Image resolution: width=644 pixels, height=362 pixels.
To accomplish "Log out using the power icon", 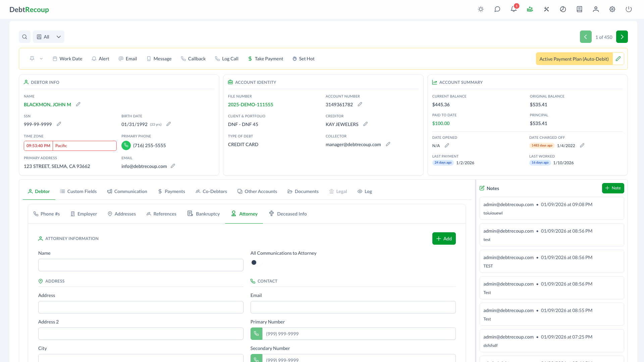I will [629, 9].
